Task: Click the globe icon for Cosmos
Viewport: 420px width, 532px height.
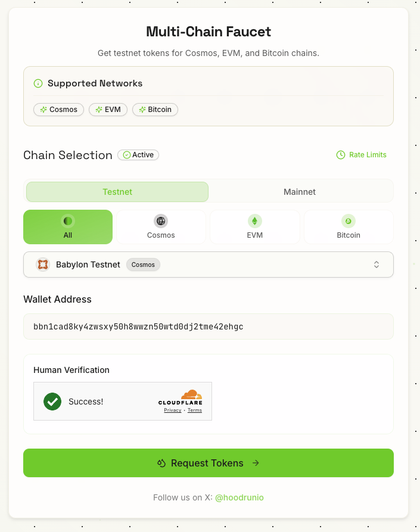Action: point(161,221)
